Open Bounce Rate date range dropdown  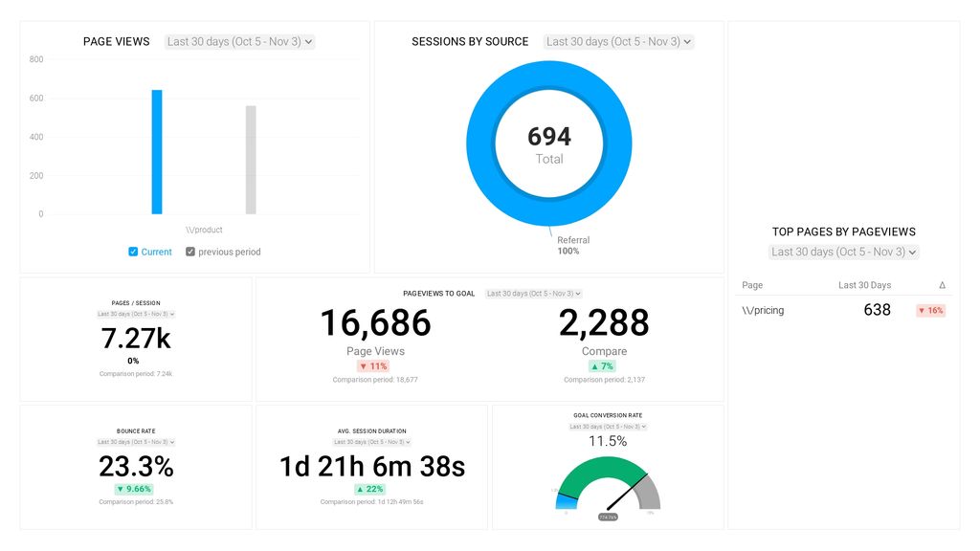click(136, 442)
